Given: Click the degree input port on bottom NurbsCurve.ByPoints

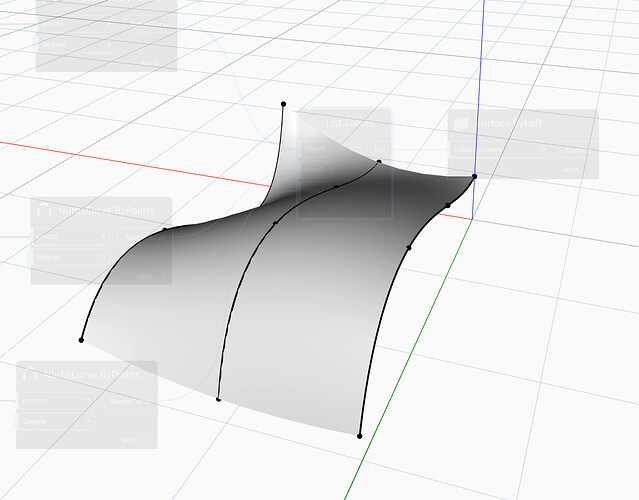Looking at the screenshot, I should pos(56,421).
